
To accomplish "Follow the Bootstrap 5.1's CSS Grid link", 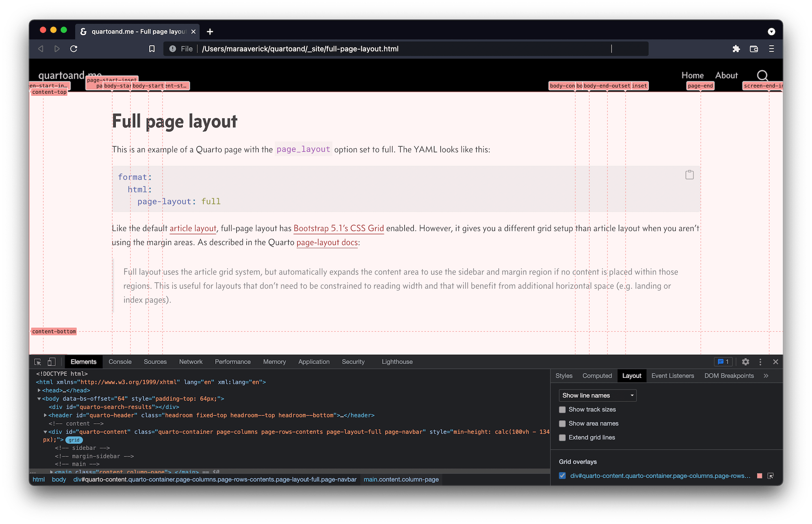I will point(339,228).
